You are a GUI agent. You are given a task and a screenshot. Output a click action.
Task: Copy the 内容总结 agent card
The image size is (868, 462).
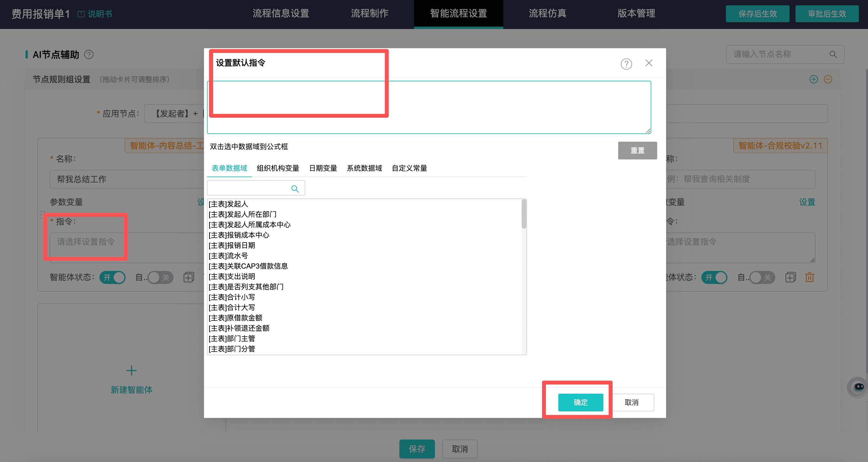click(x=189, y=277)
